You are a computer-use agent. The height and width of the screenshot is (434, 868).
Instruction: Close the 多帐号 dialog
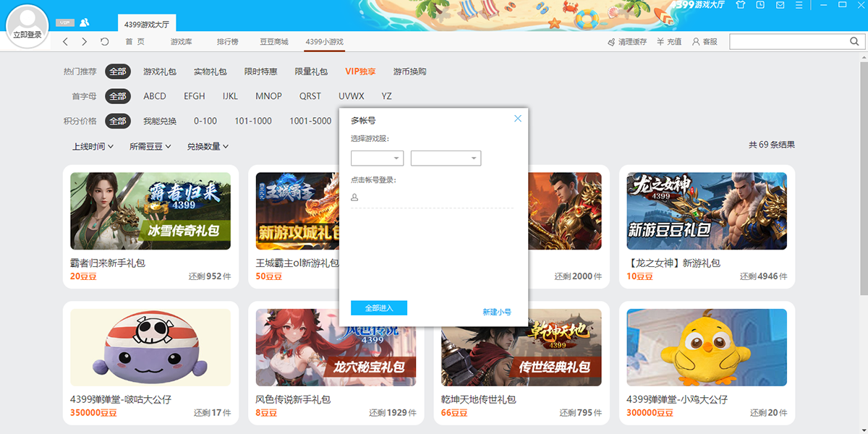click(517, 119)
